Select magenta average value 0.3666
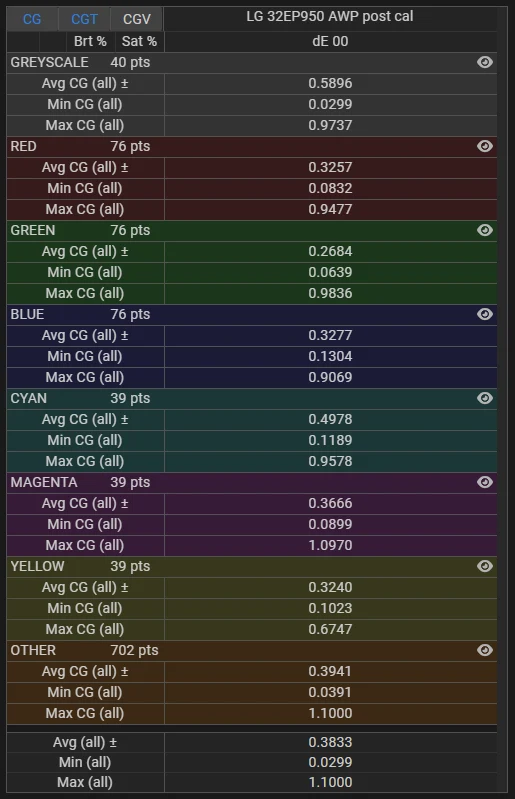Image resolution: width=515 pixels, height=799 pixels. coord(330,503)
